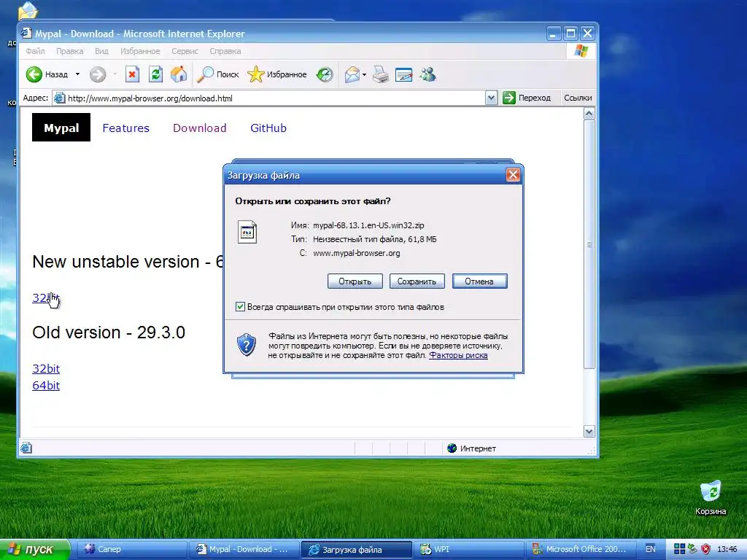Image resolution: width=747 pixels, height=560 pixels.
Task: Open Search (Поиск) with the magnifier icon
Action: [x=205, y=74]
